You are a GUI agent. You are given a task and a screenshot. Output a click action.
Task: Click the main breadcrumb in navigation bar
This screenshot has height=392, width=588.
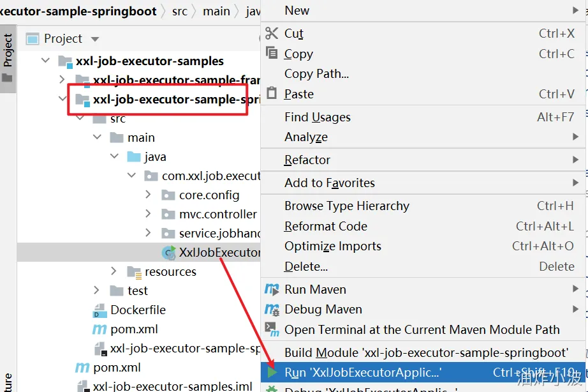tap(216, 11)
